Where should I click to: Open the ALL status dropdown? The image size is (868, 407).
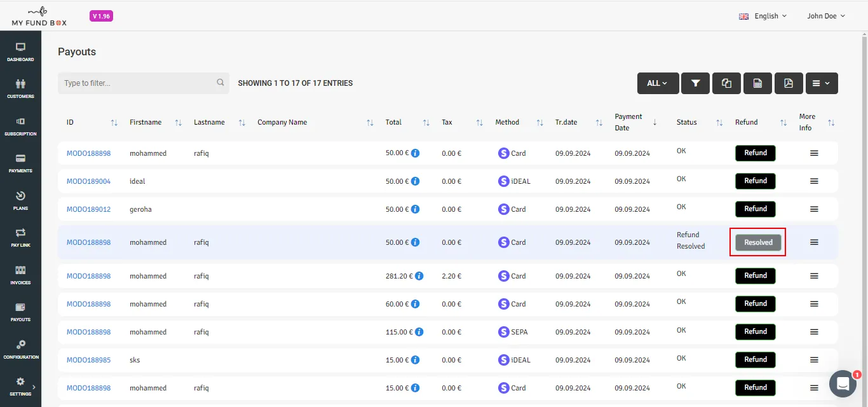[x=658, y=83]
